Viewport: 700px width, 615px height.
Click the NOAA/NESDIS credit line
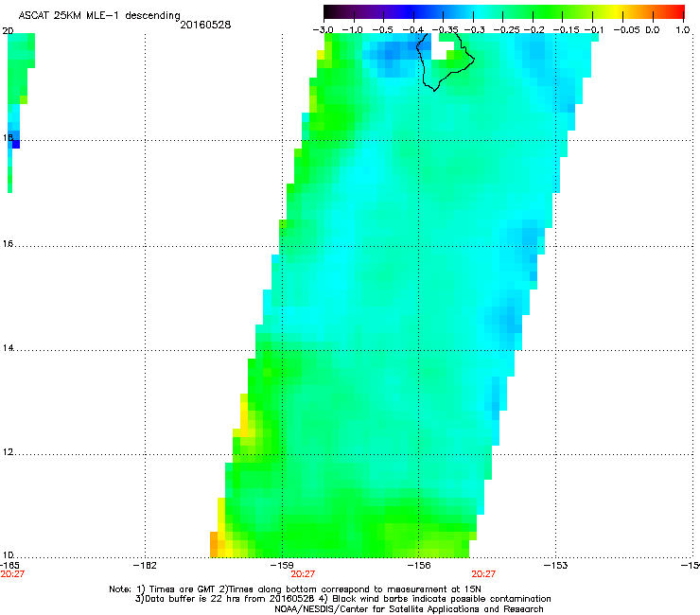coord(409,609)
